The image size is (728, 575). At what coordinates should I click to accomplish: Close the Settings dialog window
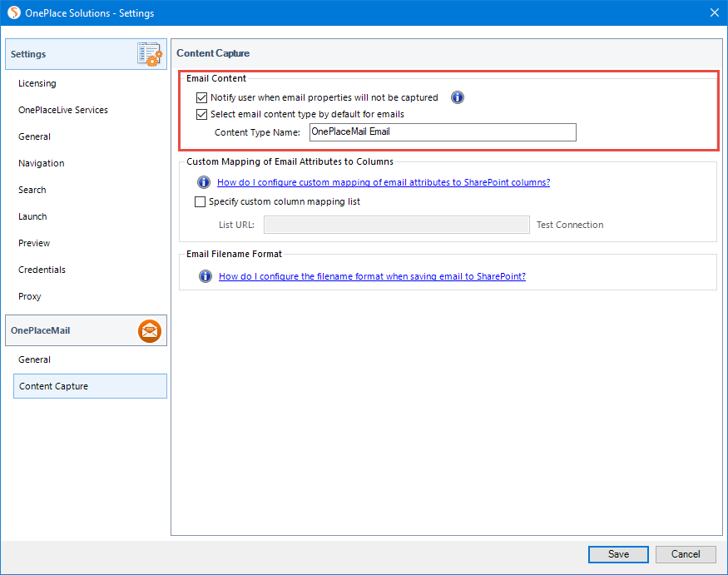click(x=715, y=12)
